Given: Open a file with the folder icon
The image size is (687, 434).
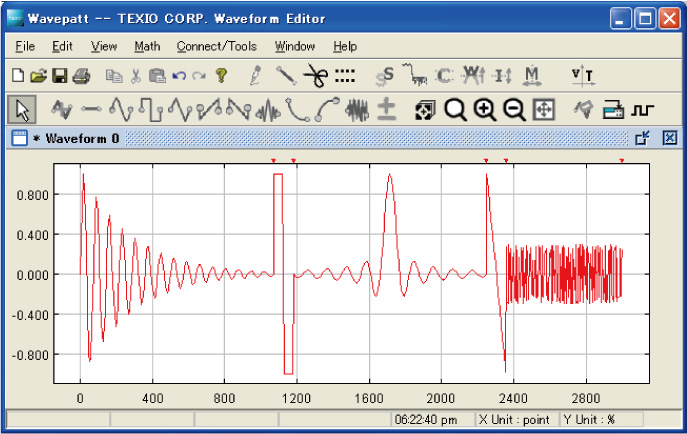Looking at the screenshot, I should tap(39, 76).
